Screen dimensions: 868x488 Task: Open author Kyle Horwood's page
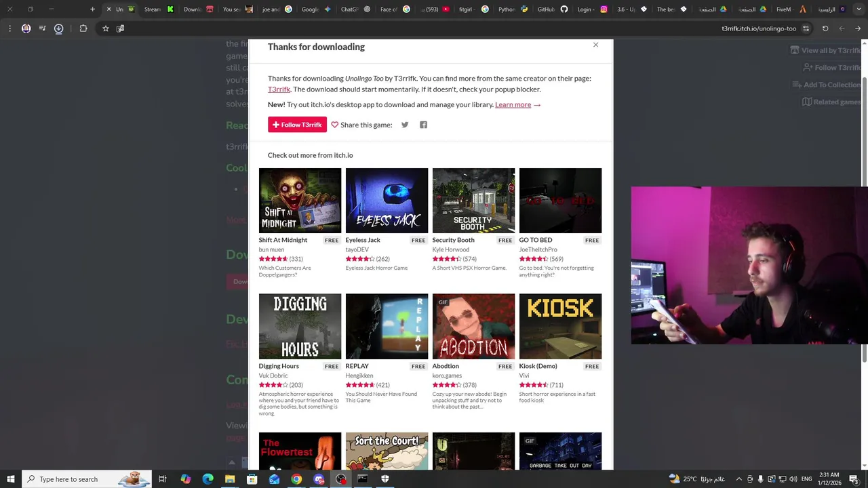click(451, 249)
